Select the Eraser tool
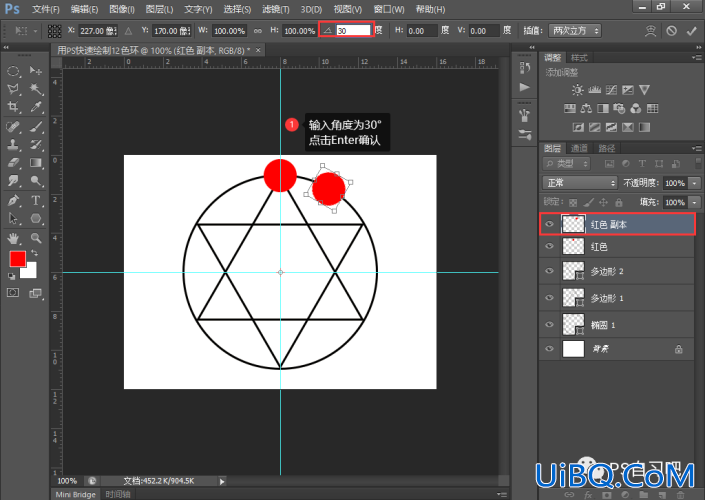This screenshot has width=705, height=500. coord(13,163)
